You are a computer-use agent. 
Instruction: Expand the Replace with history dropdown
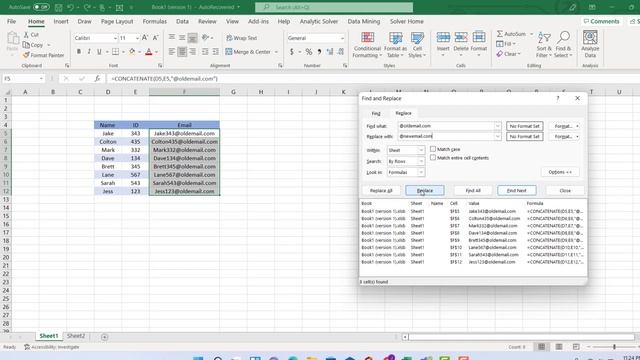[x=497, y=136]
